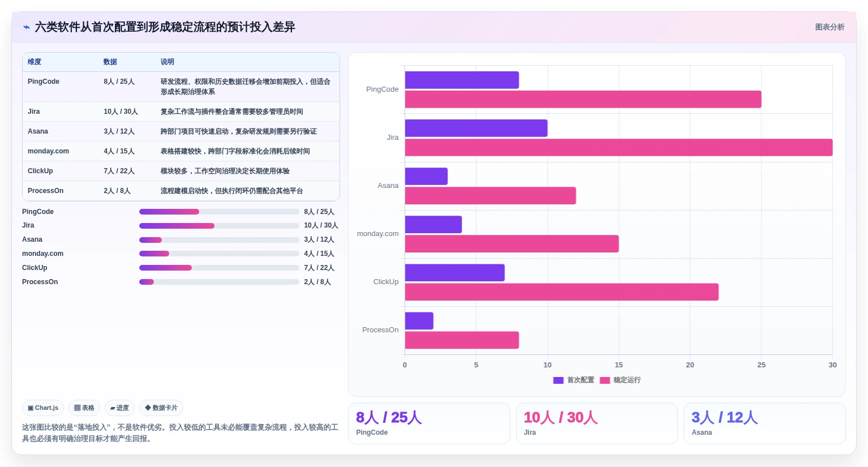Select the PingCode table row name
868x467 pixels.
coord(44,82)
